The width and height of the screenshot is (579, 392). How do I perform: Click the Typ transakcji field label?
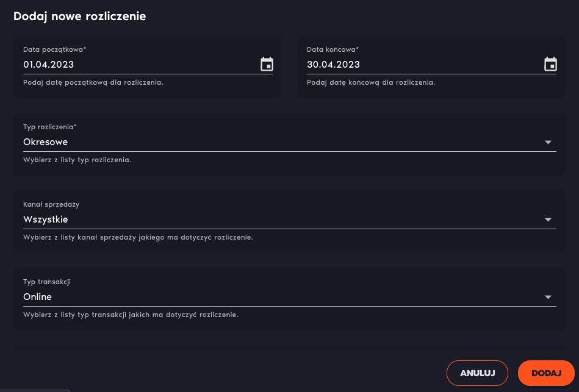tap(47, 282)
